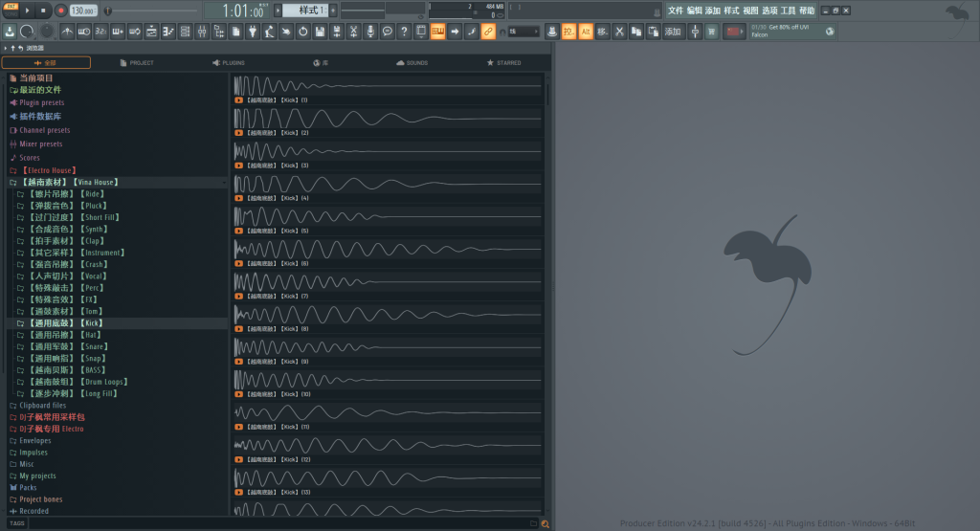Click the one-click audio recording scissors icon

point(354,32)
